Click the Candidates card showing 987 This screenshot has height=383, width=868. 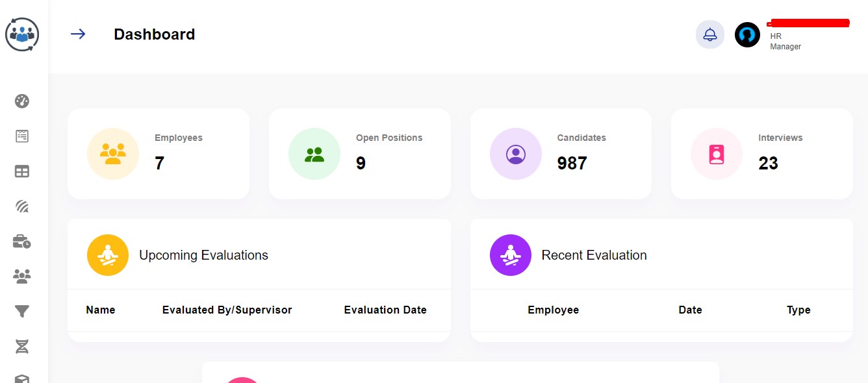(561, 154)
